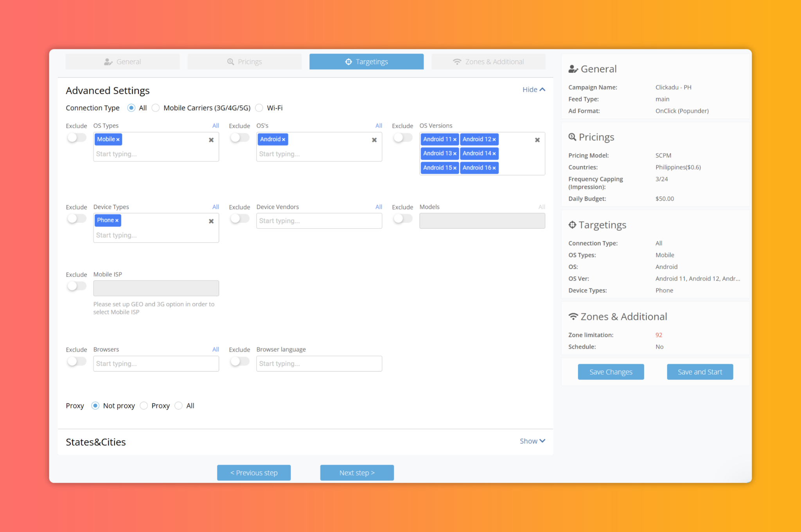This screenshot has height=532, width=801.
Task: Go to Next step
Action: 357,473
